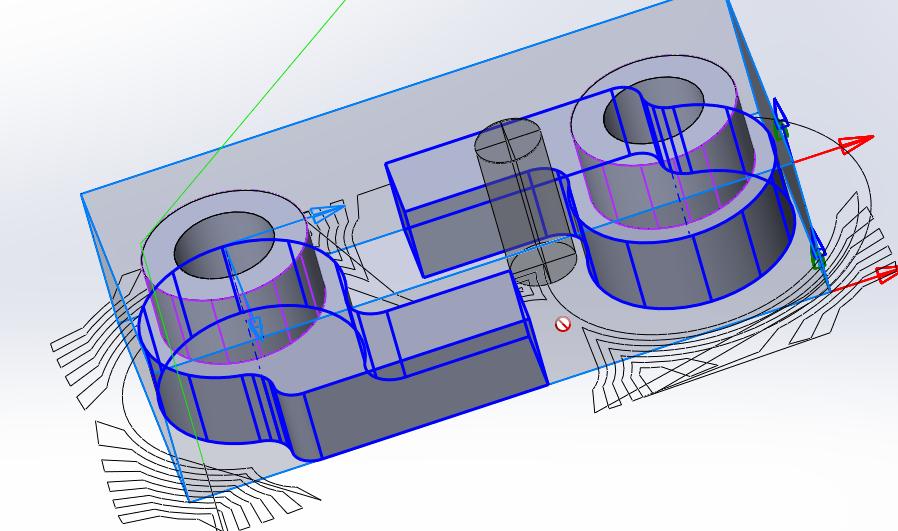The height and width of the screenshot is (531, 898).
Task: Click the upper red arrow on the right
Action: click(855, 144)
